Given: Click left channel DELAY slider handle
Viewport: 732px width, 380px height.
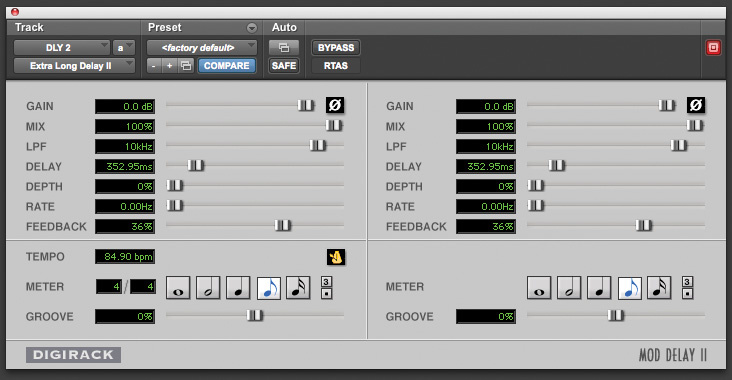Looking at the screenshot, I should point(196,165).
